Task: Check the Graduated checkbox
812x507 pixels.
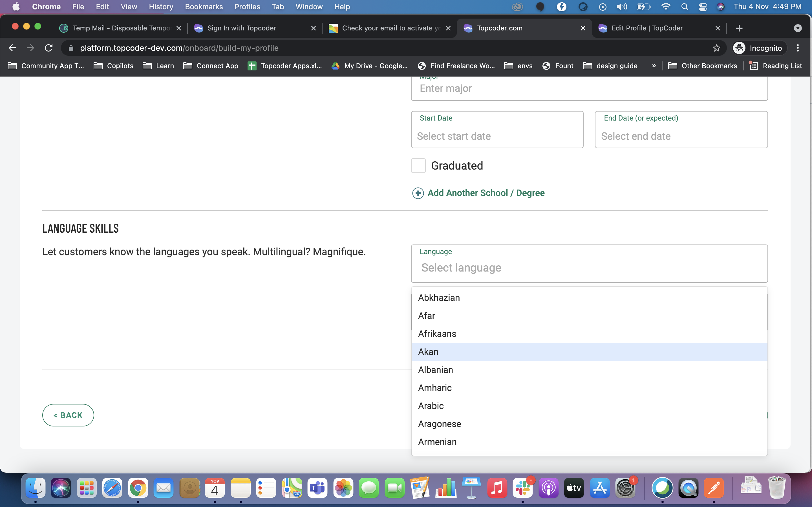Action: (x=418, y=165)
